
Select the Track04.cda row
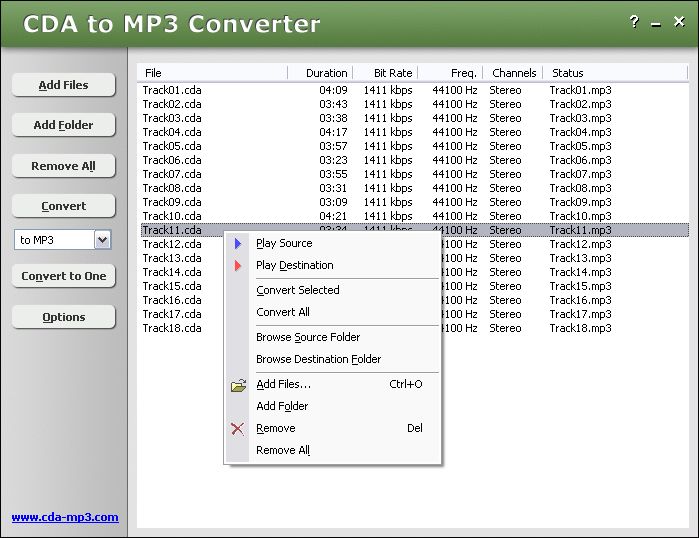point(415,132)
